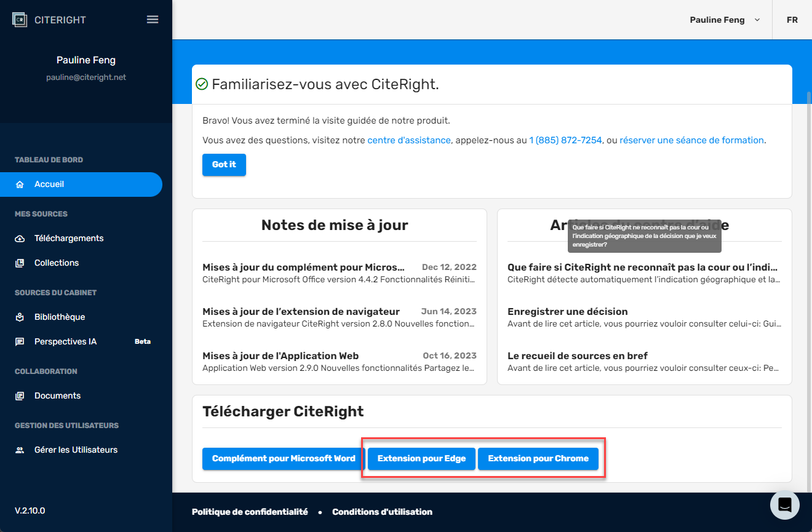Open the centre d'assistance link
The height and width of the screenshot is (532, 812).
pyautogui.click(x=409, y=140)
